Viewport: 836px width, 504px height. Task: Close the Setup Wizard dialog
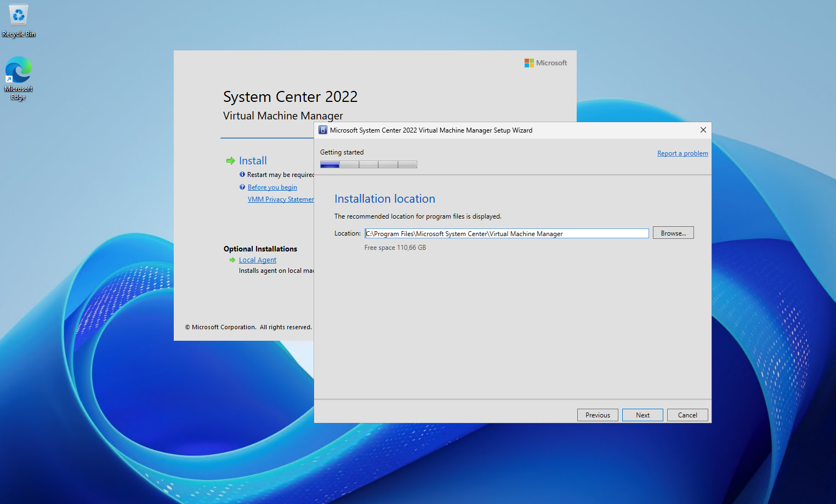click(703, 130)
